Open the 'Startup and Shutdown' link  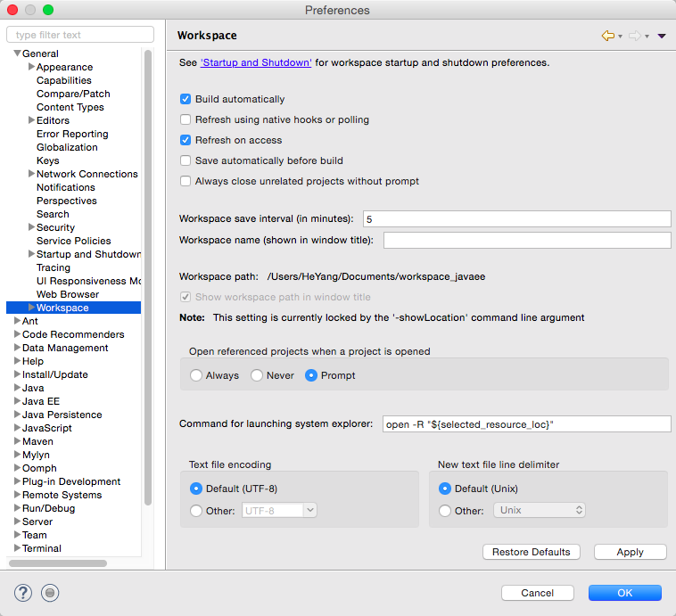point(256,63)
